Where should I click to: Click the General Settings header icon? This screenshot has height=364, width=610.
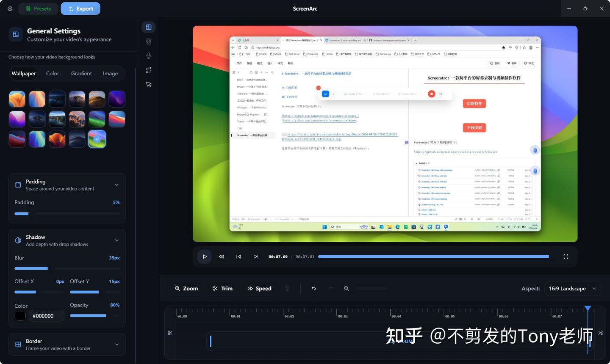(16, 34)
